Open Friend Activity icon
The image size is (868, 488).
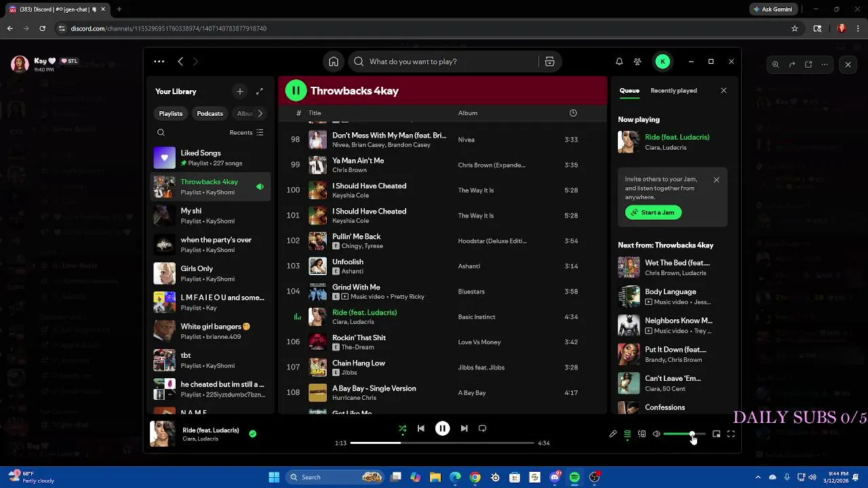click(637, 62)
